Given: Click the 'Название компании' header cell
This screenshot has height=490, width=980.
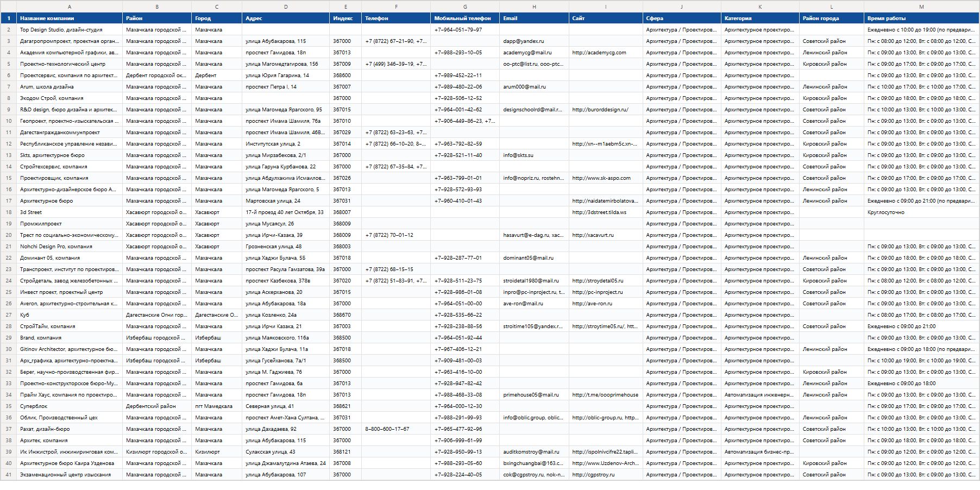Looking at the screenshot, I should tap(70, 18).
